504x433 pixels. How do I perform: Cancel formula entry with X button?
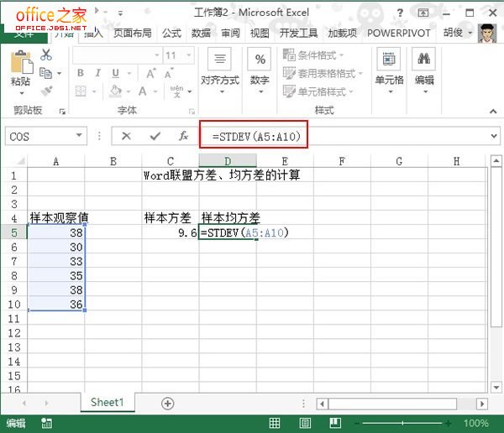[126, 136]
